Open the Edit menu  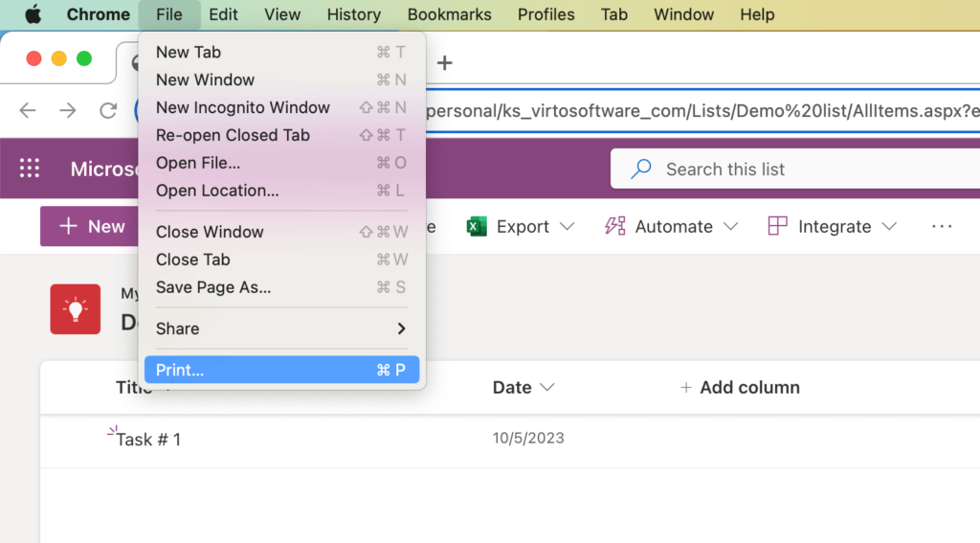223,13
